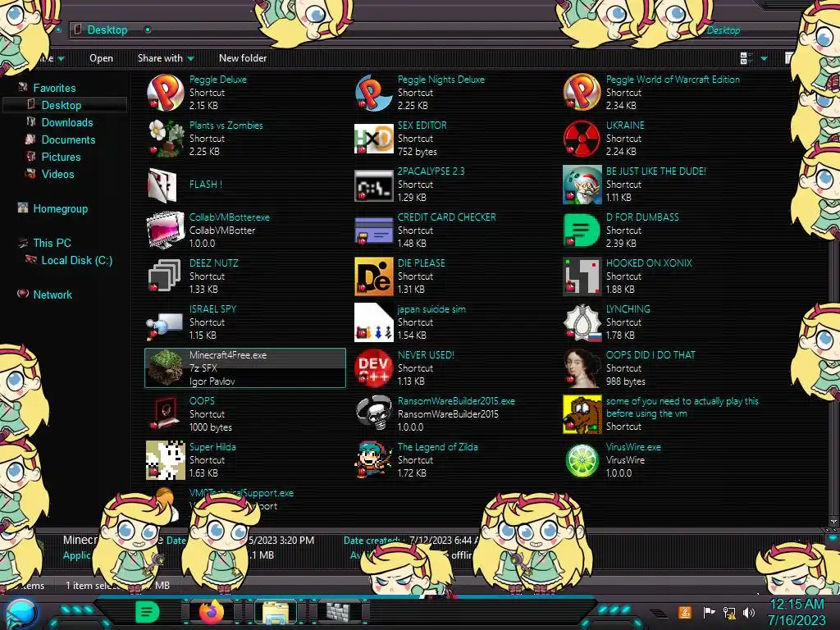Open the Java update tray icon

click(x=685, y=612)
